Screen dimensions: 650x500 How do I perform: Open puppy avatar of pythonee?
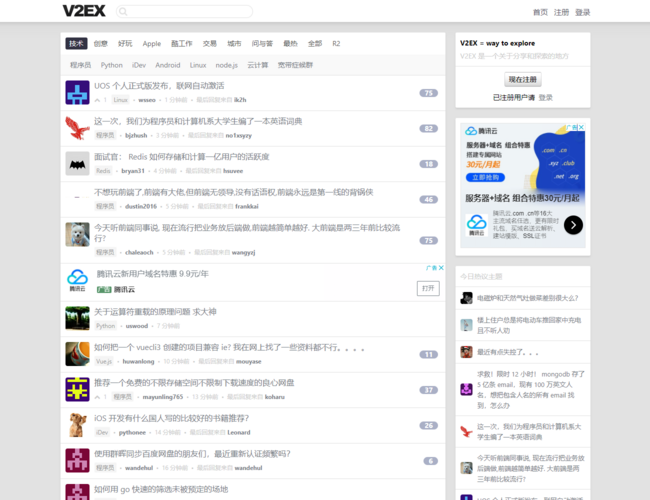tap(78, 425)
